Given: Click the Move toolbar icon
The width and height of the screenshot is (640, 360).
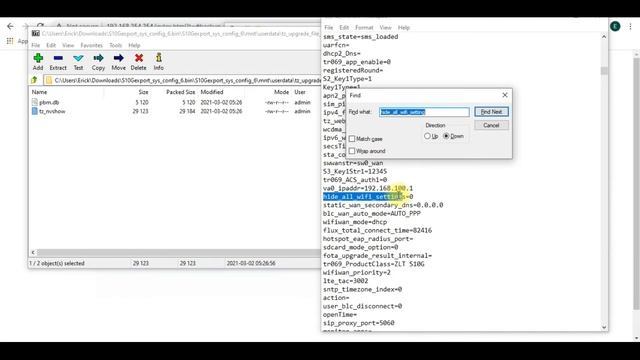Looking at the screenshot, I should [x=118, y=62].
